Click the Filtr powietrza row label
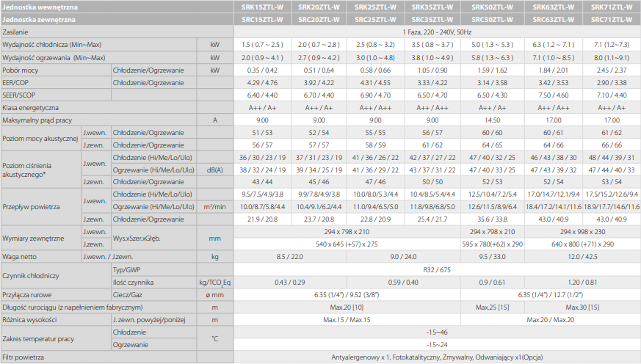This screenshot has height=364, width=641. (23, 357)
